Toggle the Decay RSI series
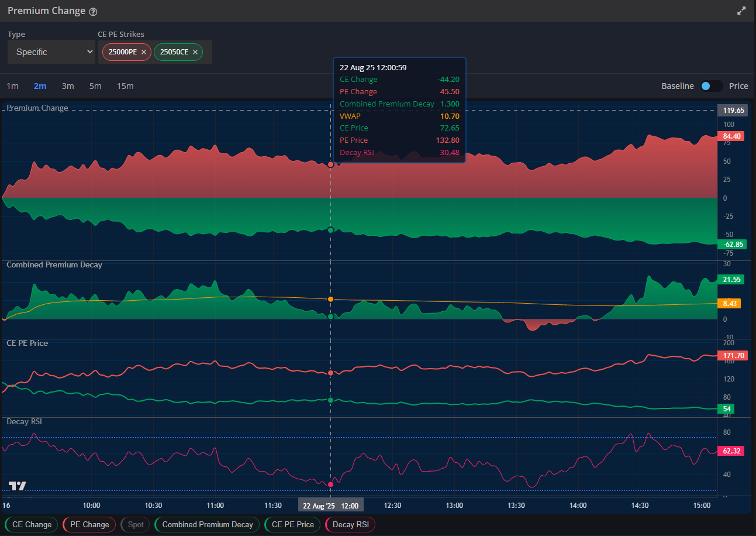This screenshot has width=756, height=536. point(350,524)
